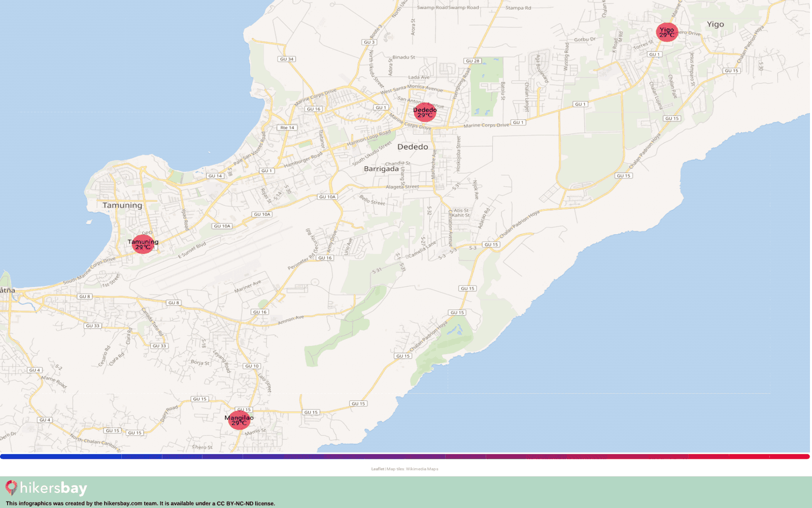Click the North Chalan Canton label
The height and width of the screenshot is (508, 812).
95,442
